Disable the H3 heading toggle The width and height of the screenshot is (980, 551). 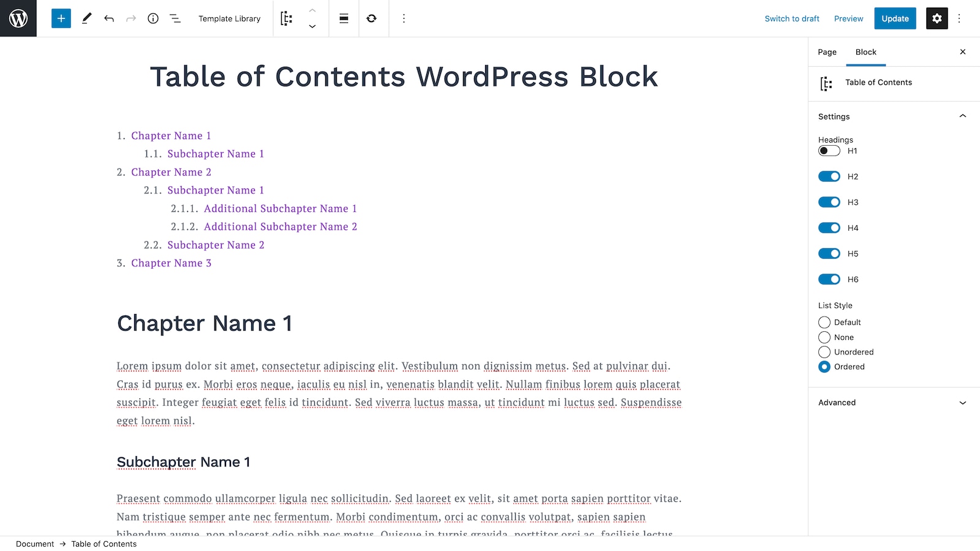tap(829, 202)
